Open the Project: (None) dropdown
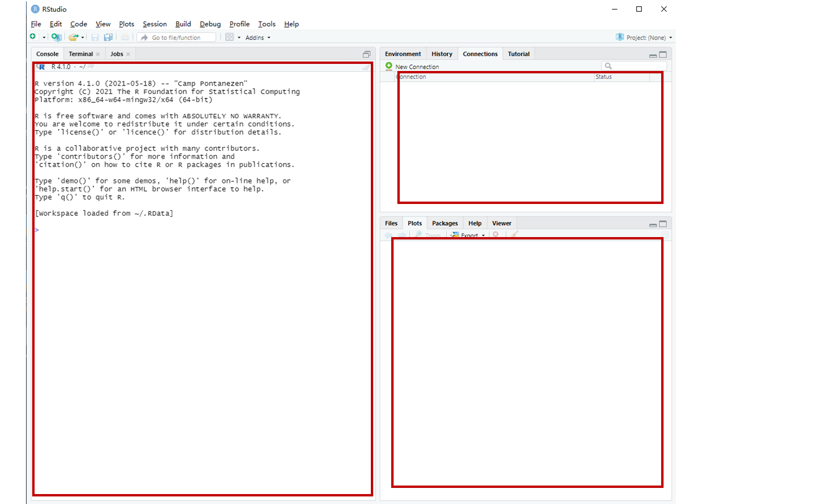 [644, 37]
